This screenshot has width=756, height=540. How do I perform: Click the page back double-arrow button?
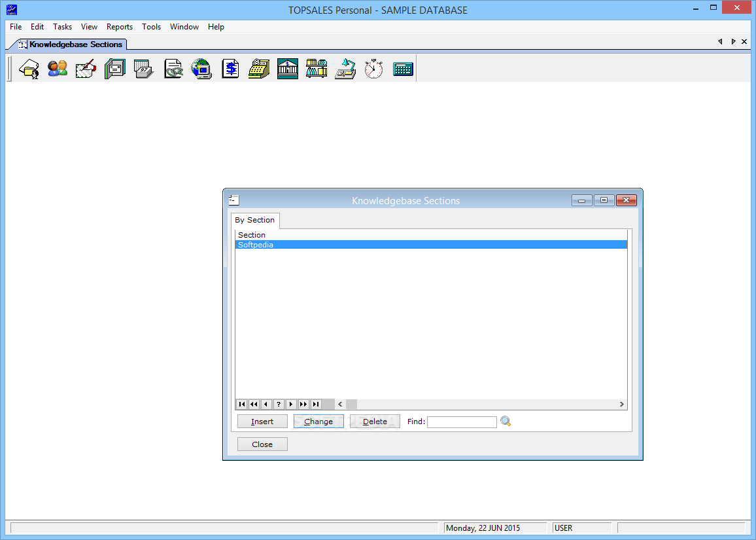click(254, 405)
